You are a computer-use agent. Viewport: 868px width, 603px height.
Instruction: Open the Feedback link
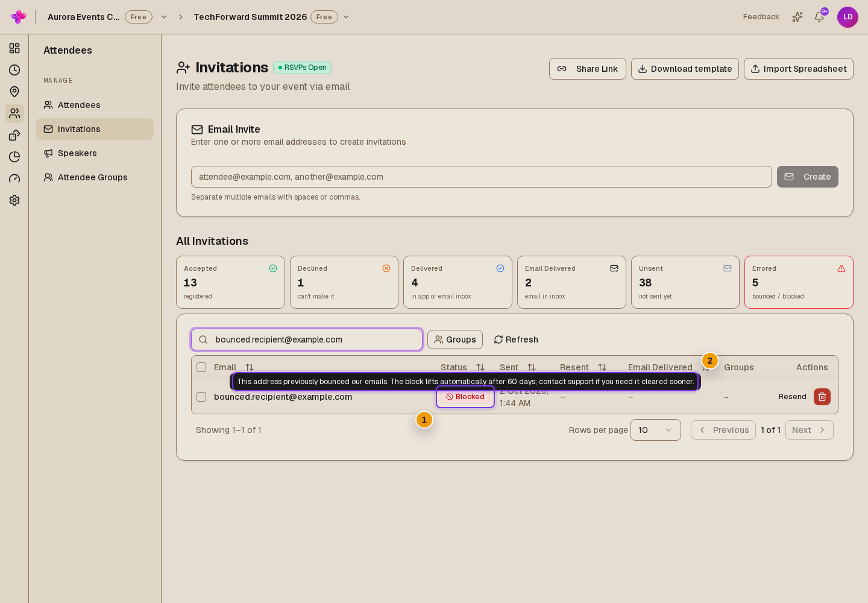(x=761, y=17)
